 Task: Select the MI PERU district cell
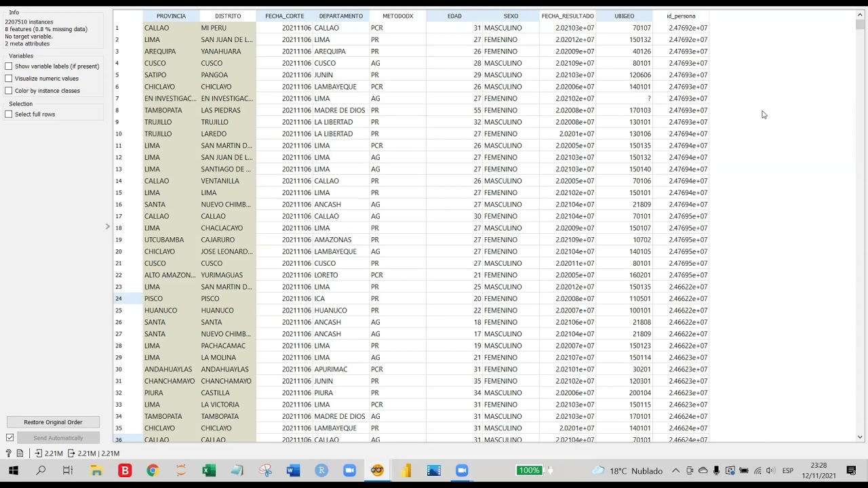coord(228,28)
